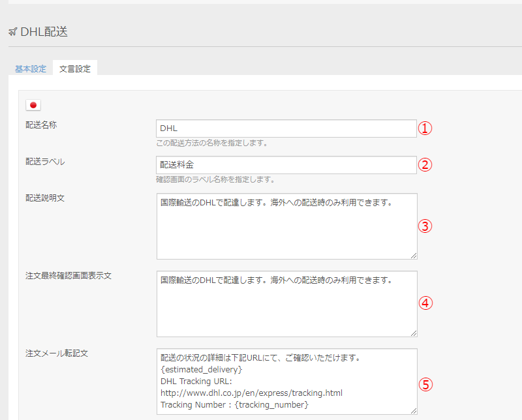Click the 配送名称 field label
Screen dimensions: 522x420
[x=41, y=125]
